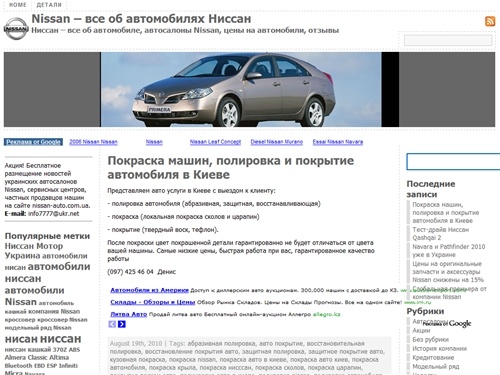Open the Литва Авто ad
This screenshot has height=375, width=500.
tap(129, 314)
